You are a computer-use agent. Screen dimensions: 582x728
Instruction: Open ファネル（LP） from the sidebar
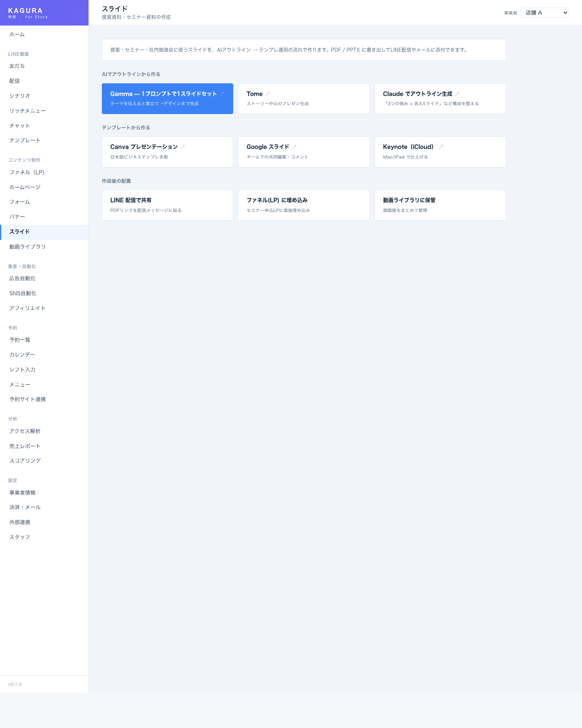click(x=27, y=172)
